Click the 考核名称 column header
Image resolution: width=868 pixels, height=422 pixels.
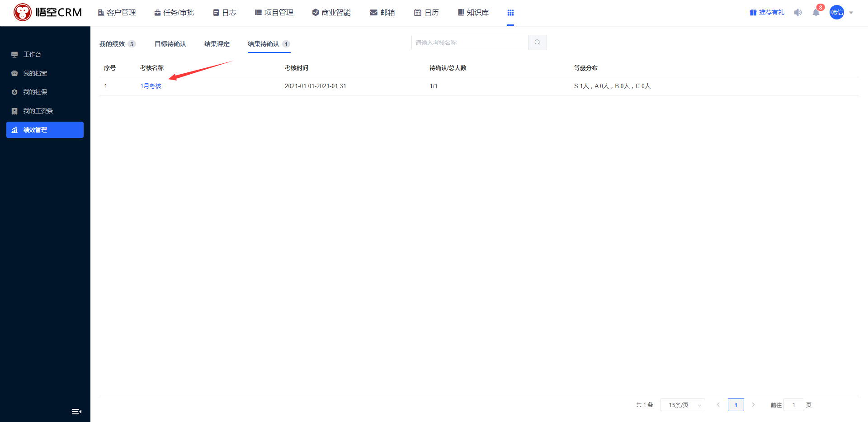pos(152,68)
